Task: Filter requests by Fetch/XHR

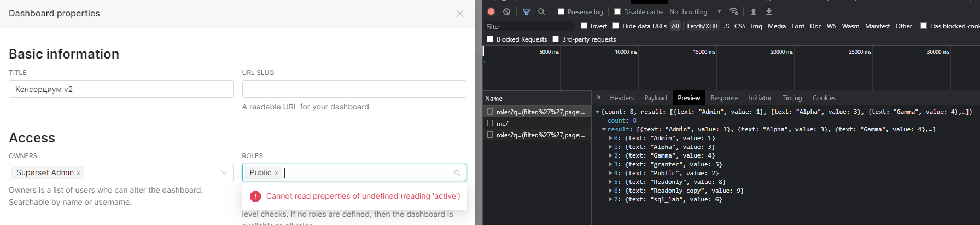Action: point(702,26)
